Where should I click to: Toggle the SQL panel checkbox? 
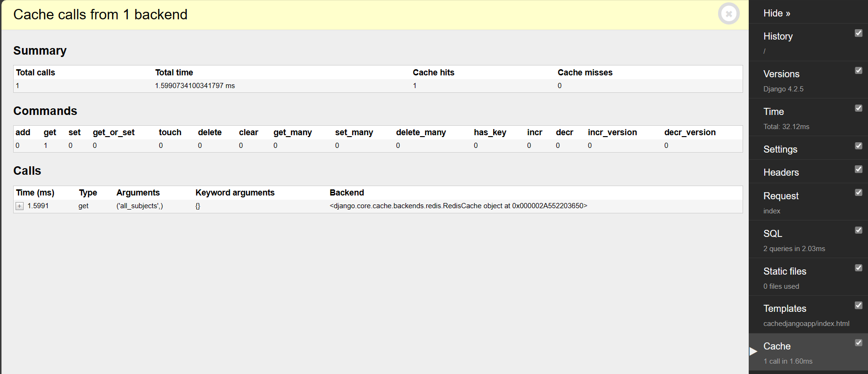pos(859,230)
